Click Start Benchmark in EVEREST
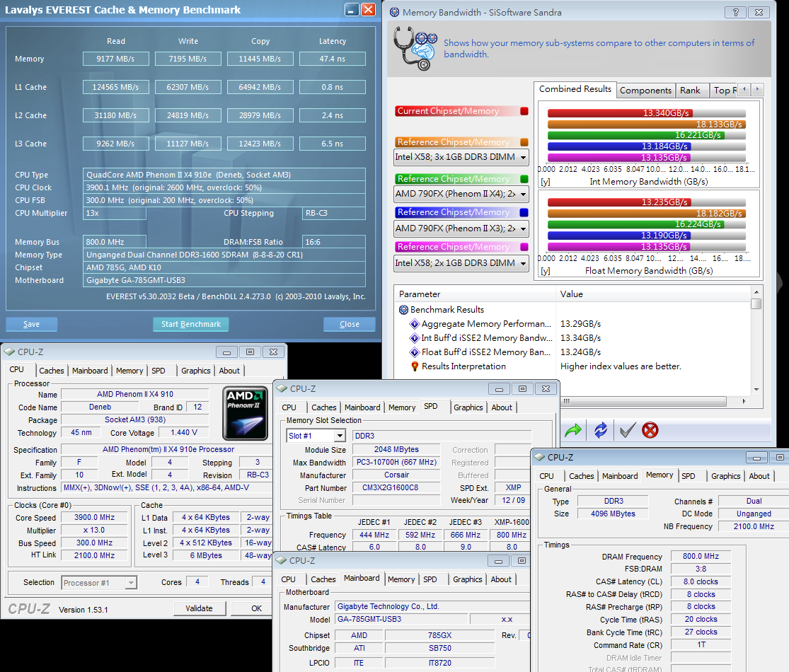789x672 pixels. [191, 325]
